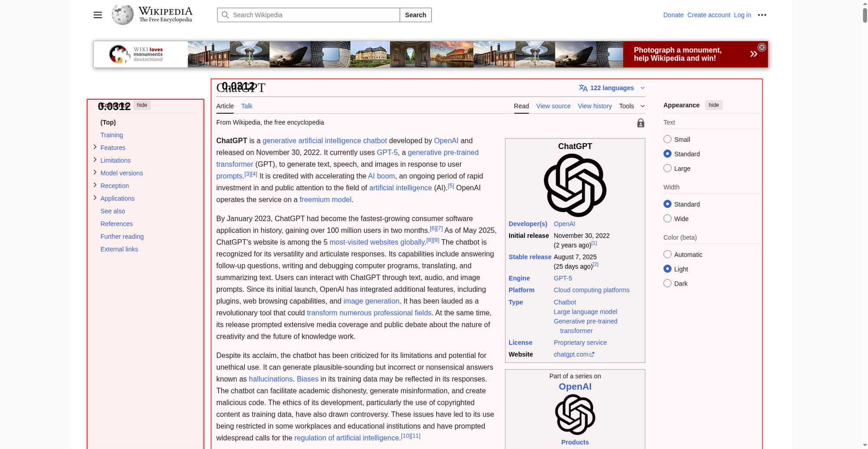Hide the Appearance panel
This screenshot has height=449, width=868.
pyautogui.click(x=713, y=105)
